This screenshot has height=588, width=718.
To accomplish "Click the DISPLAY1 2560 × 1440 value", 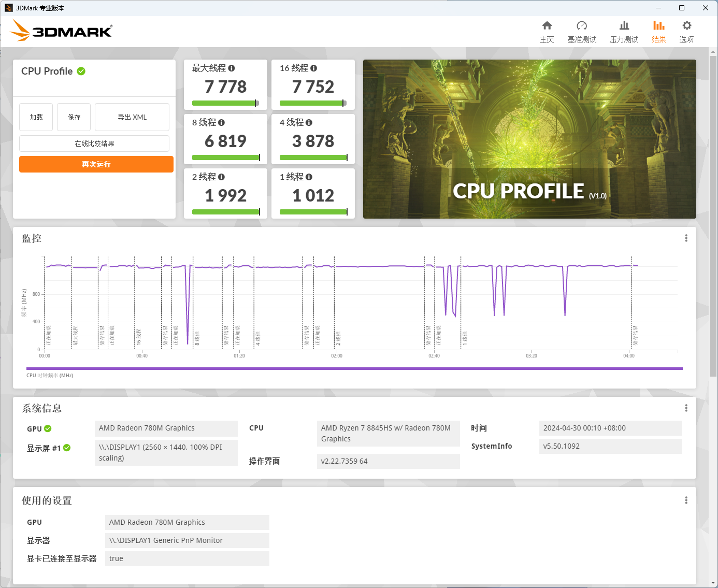I will (x=166, y=453).
